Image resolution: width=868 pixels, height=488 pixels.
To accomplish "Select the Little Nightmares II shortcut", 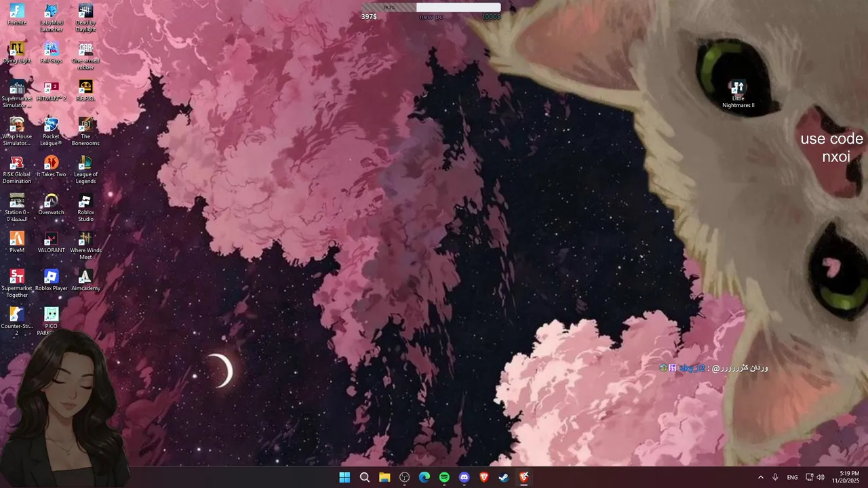I will point(738,94).
